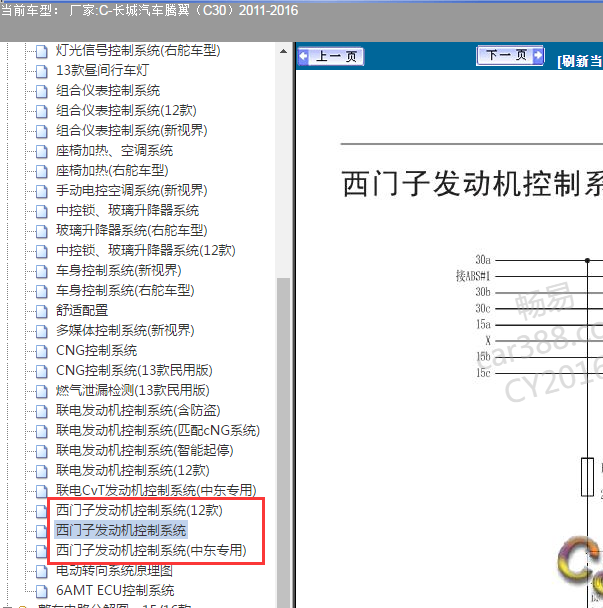
Task: Click page icon beside 6AMT ECU控制系统
Action: click(41, 591)
